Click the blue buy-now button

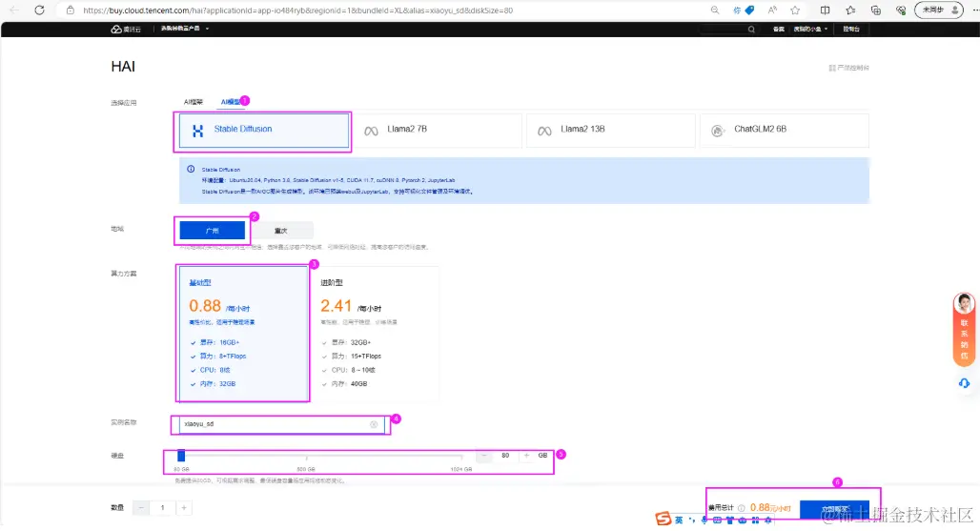[x=834, y=510]
